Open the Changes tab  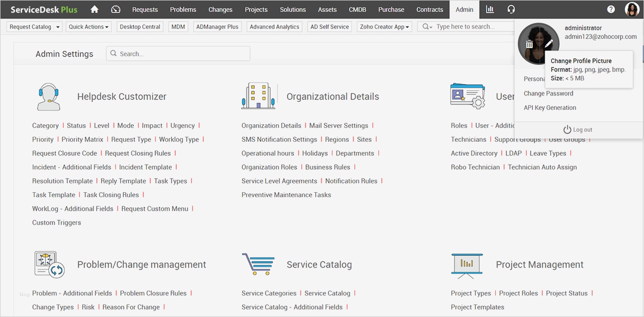[220, 9]
